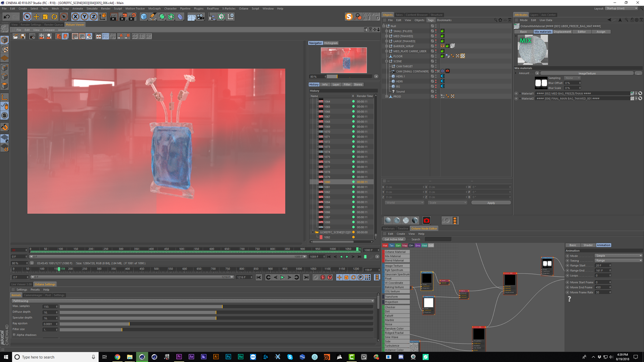Click the Get Active Mat button

point(394,239)
